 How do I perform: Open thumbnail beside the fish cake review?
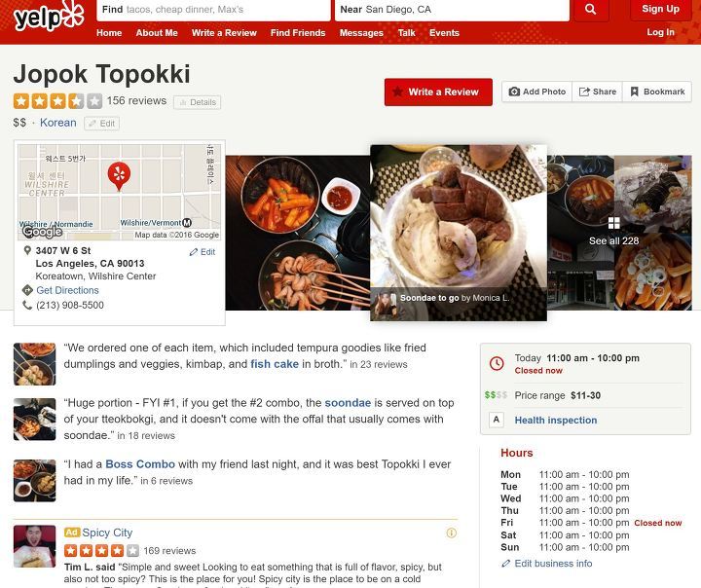[35, 364]
